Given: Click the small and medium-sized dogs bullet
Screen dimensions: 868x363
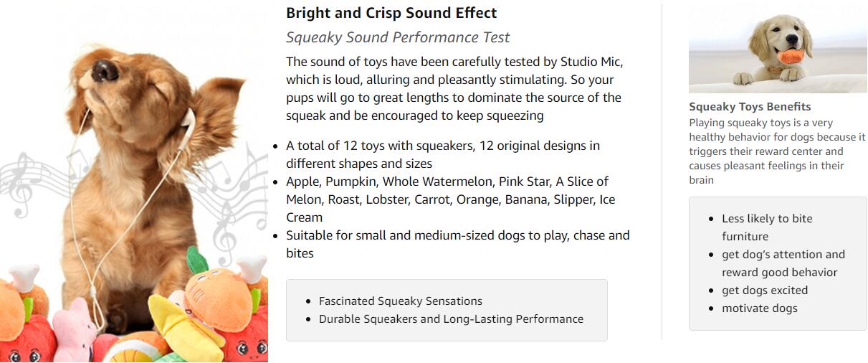Looking at the screenshot, I should pos(457,244).
